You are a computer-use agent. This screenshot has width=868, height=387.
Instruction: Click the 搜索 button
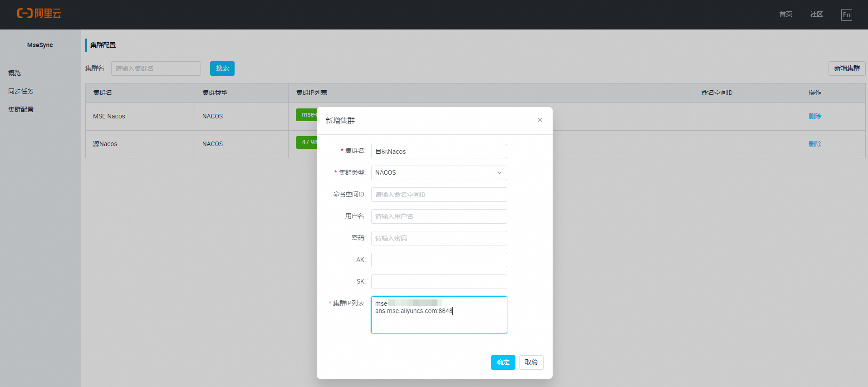(222, 69)
